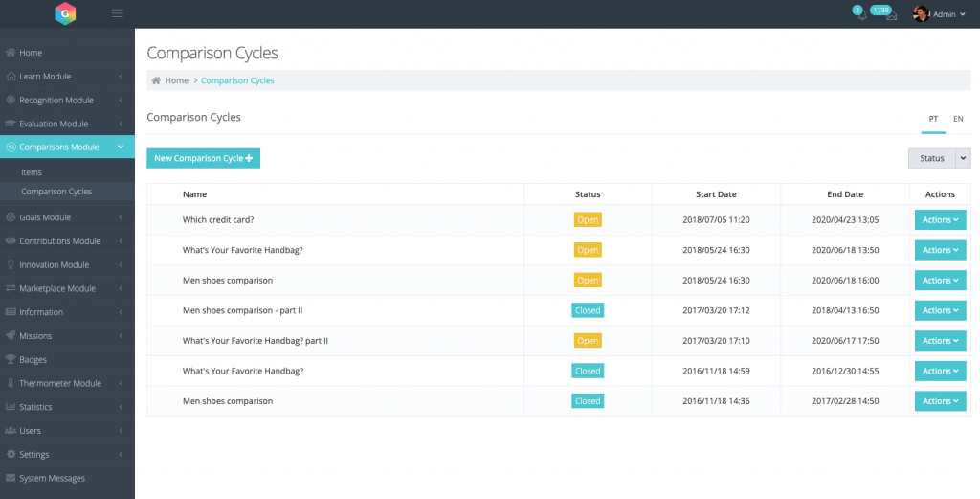Image resolution: width=980 pixels, height=499 pixels.
Task: Click the Admin profile avatar
Action: (921, 13)
